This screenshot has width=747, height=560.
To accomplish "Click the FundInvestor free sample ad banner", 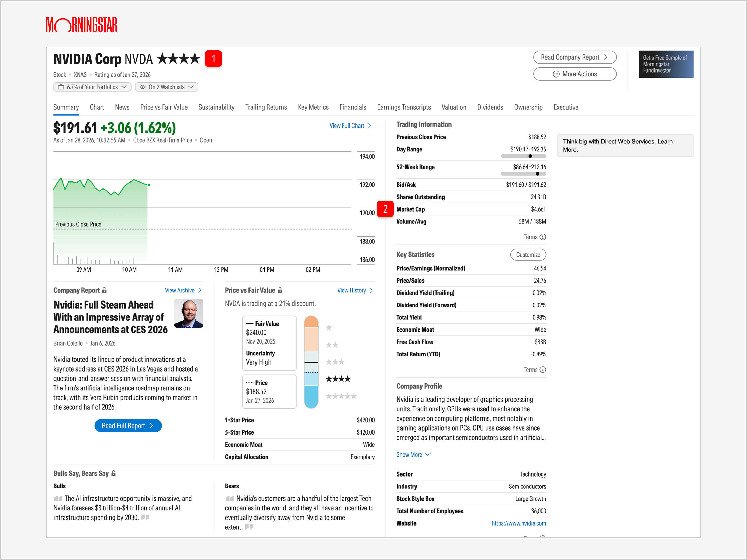I will pyautogui.click(x=666, y=64).
